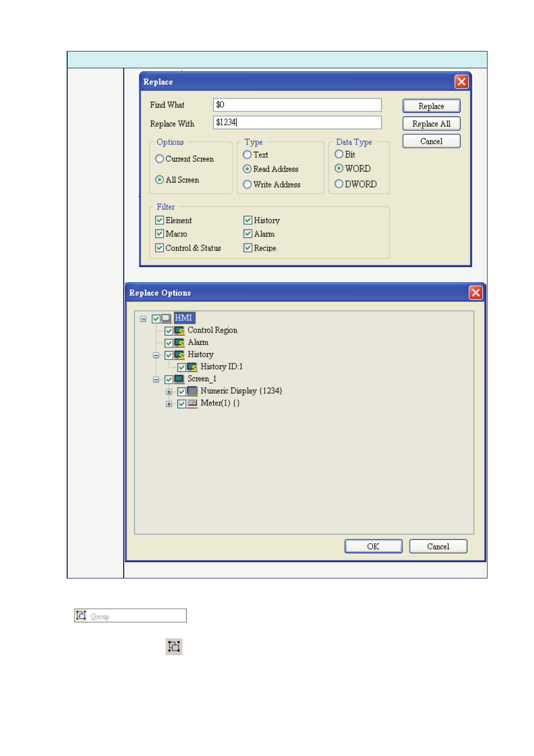Click the Find What input field

[x=297, y=105]
